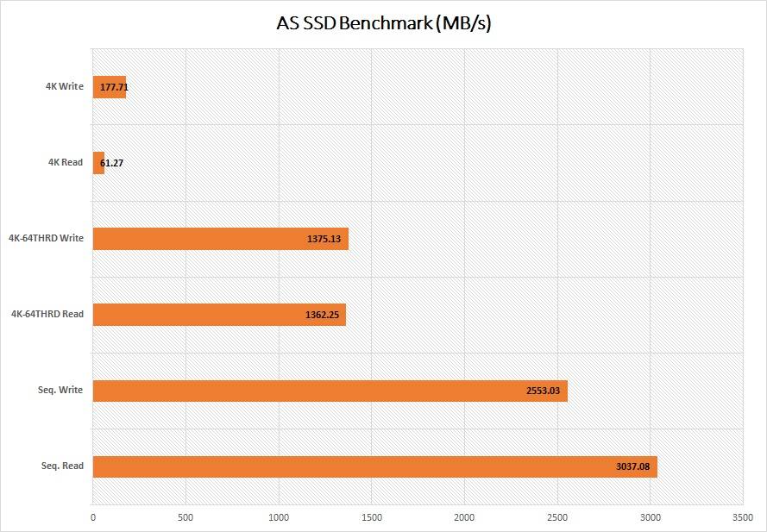This screenshot has width=767, height=532.
Task: Select the 4K Write orange bar
Action: click(x=110, y=87)
